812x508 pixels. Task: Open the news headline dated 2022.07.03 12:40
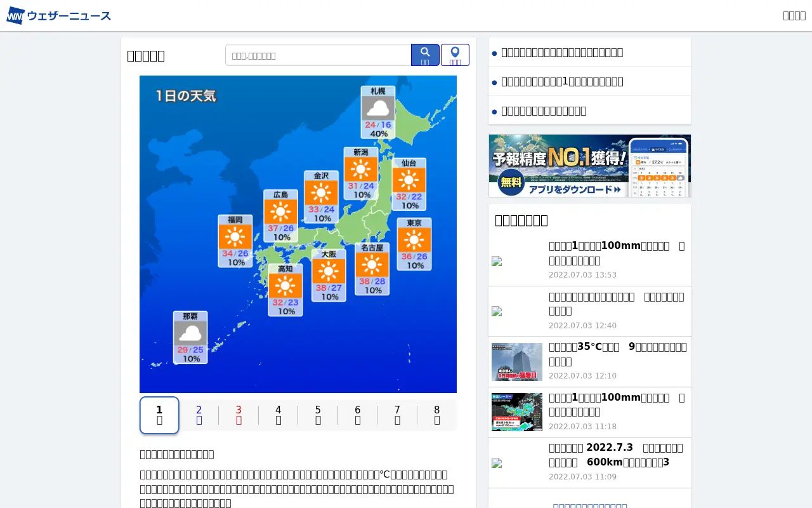pyautogui.click(x=617, y=304)
